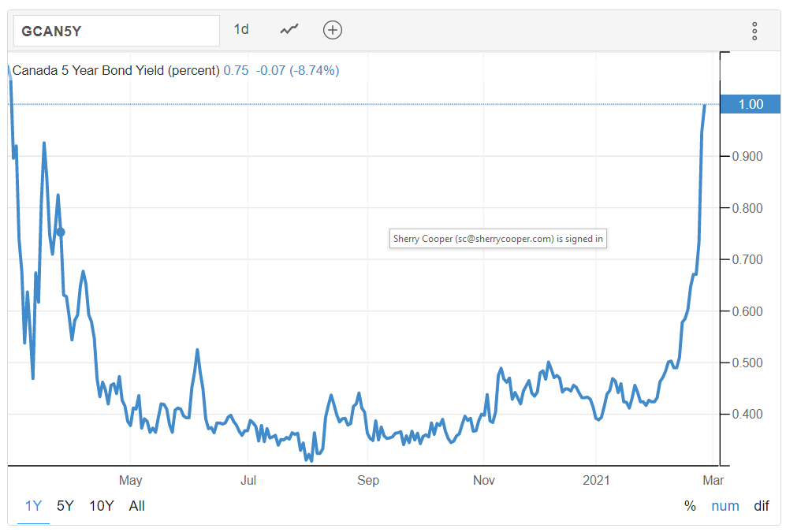Click the highlighted data point marker on line
Viewport: 786px width, 532px height.
click(61, 232)
